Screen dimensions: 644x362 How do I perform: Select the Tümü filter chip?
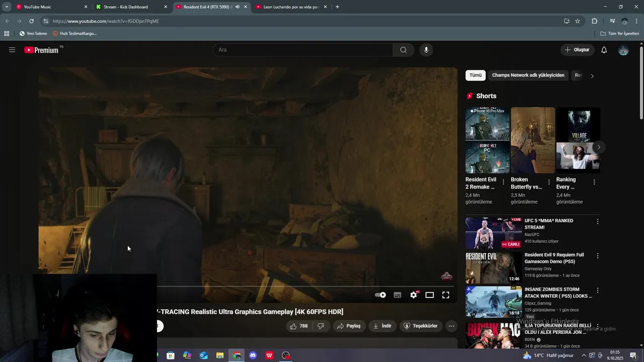475,75
